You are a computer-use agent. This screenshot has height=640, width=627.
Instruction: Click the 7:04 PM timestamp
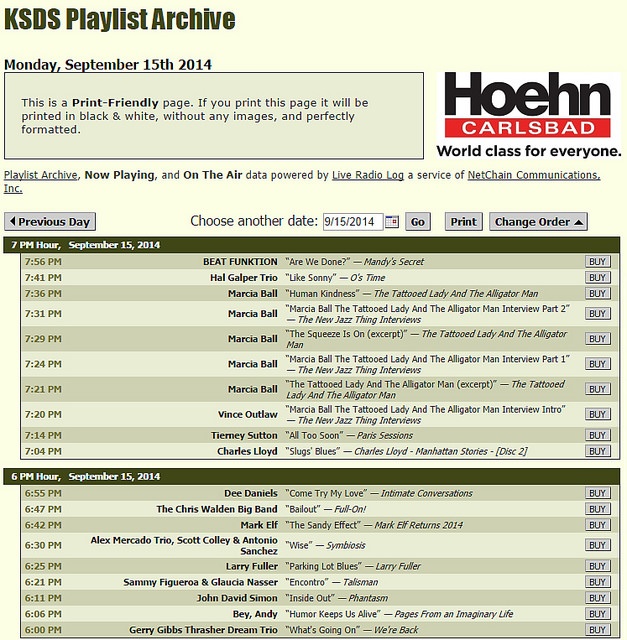pyautogui.click(x=43, y=451)
